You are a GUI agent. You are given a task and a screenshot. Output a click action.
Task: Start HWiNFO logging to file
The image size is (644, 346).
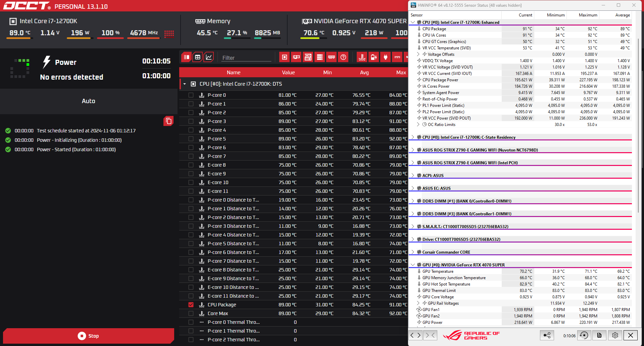point(599,335)
